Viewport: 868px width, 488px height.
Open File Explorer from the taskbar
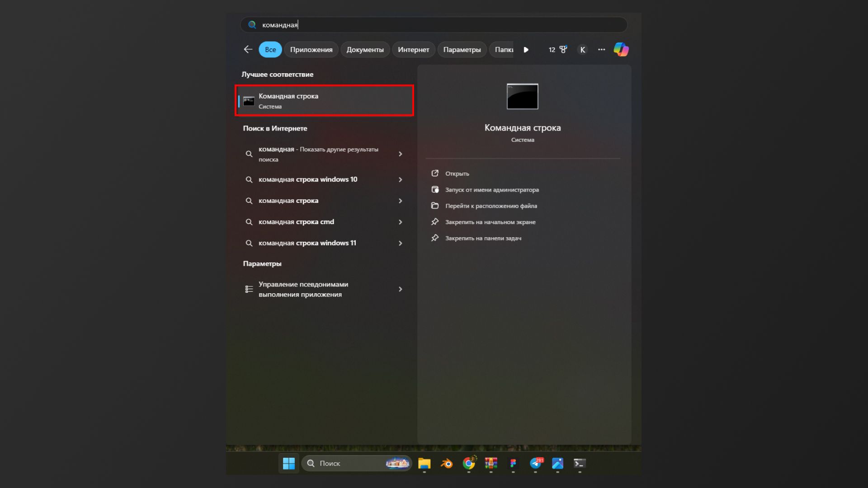[x=424, y=463]
